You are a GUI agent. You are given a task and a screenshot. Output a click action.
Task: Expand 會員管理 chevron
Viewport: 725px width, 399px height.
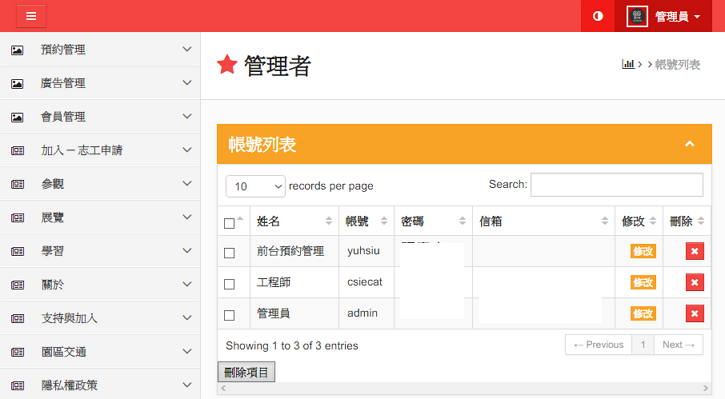(187, 116)
